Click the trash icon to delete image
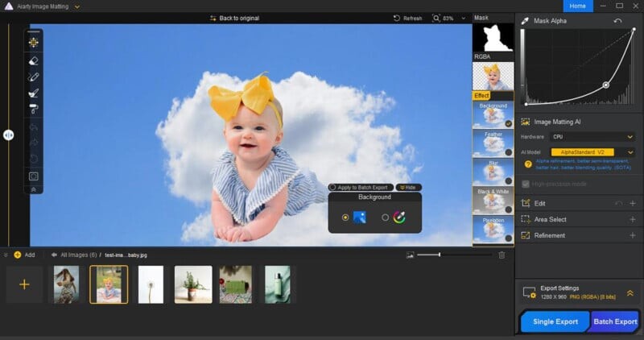 click(502, 255)
